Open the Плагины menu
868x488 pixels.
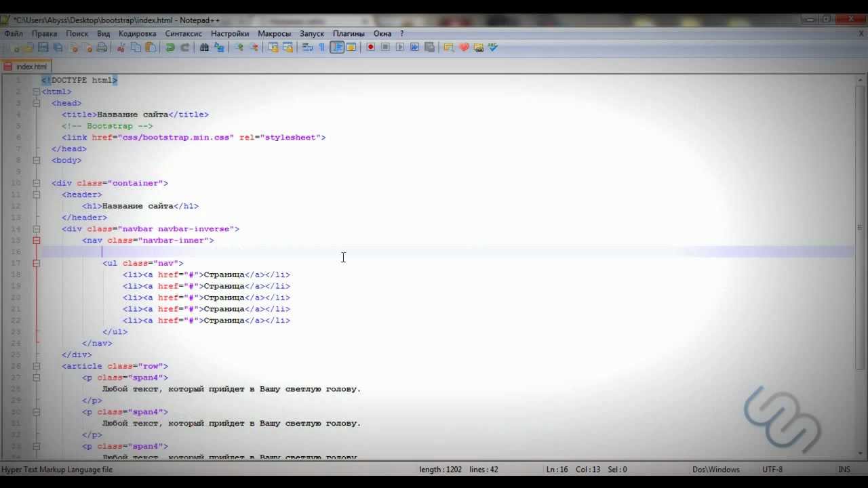point(349,33)
